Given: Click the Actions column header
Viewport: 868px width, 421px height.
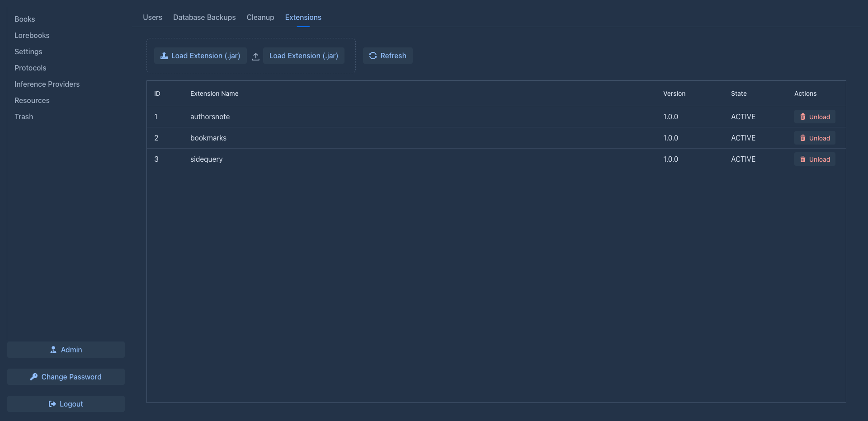Looking at the screenshot, I should 806,94.
